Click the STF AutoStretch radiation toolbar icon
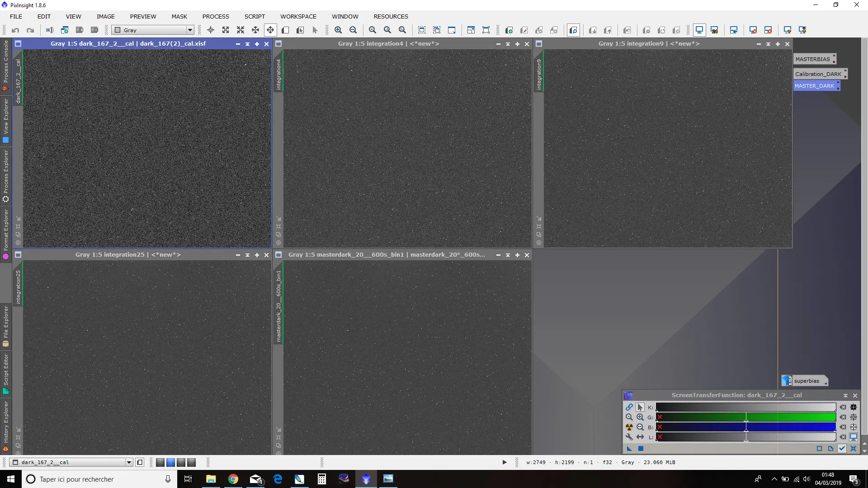 788,30
